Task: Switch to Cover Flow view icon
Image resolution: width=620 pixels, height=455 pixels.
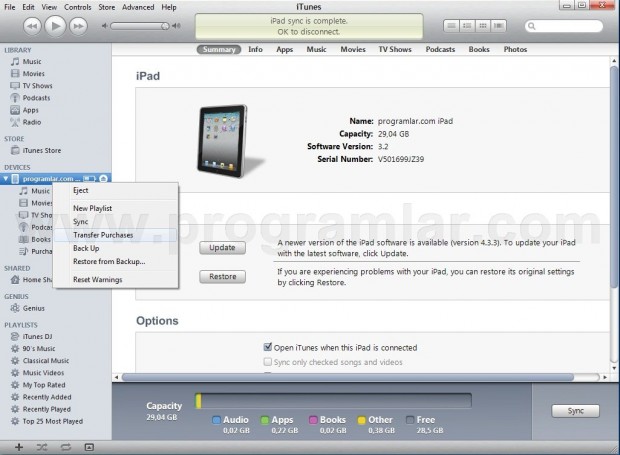Action: click(x=499, y=26)
